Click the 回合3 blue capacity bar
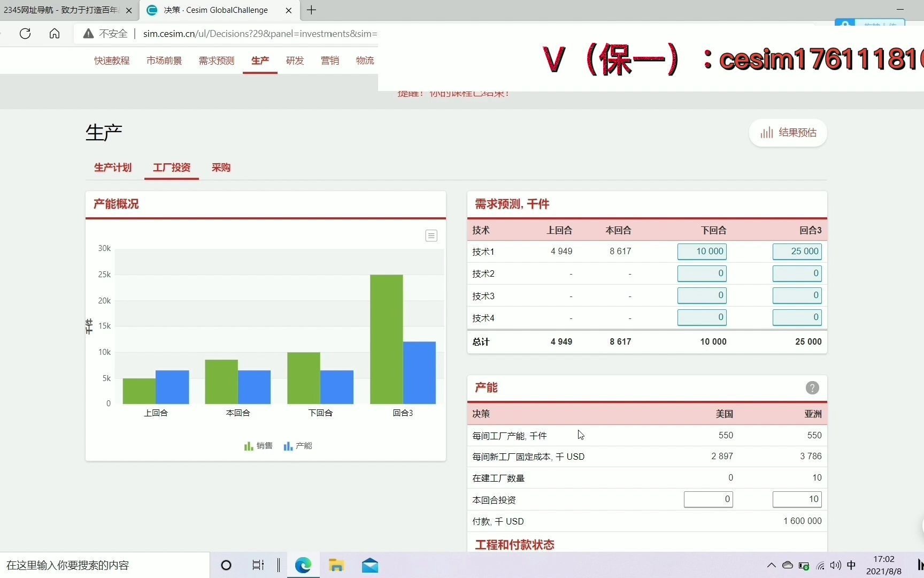 tap(419, 372)
